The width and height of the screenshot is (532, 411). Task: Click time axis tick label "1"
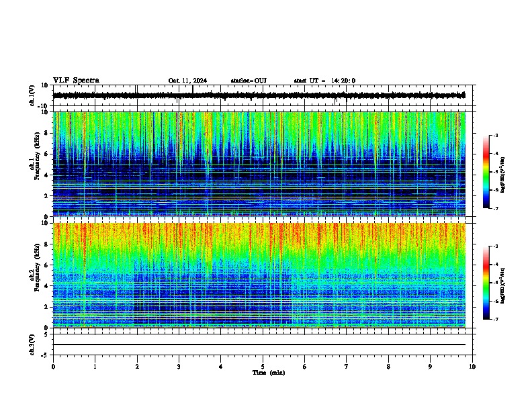pyautogui.click(x=95, y=367)
